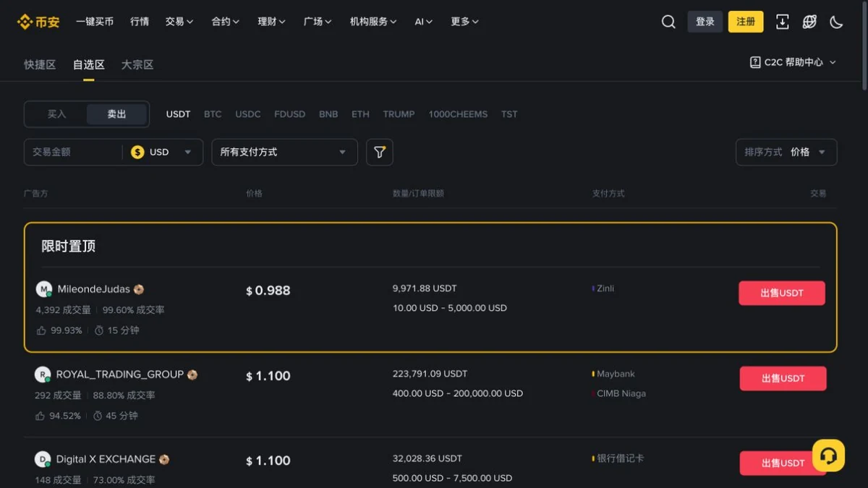Click clock icon beside 15 分钟
868x488 pixels.
(99, 330)
